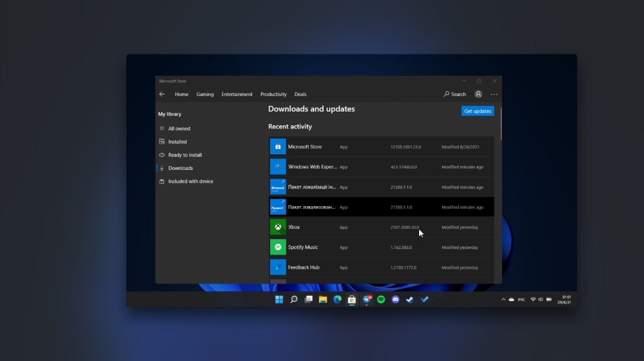
Task: Click the Windows Web Exper... app name
Action: click(312, 167)
